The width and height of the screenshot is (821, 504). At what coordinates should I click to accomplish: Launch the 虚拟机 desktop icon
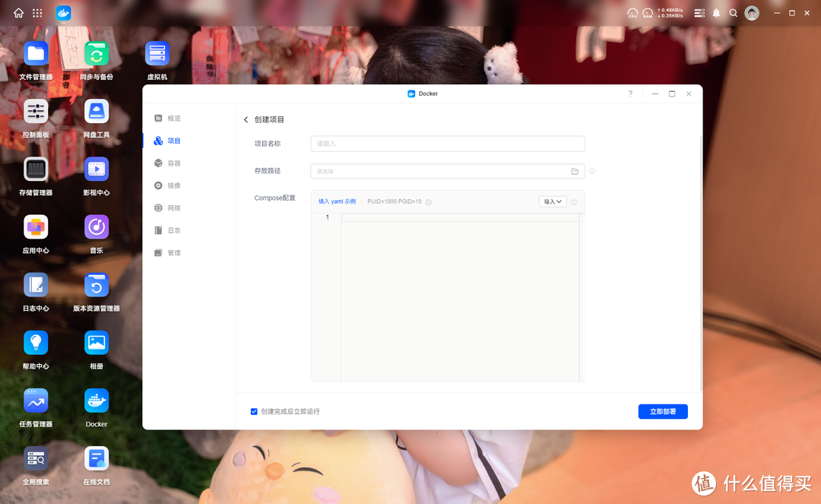(x=157, y=54)
